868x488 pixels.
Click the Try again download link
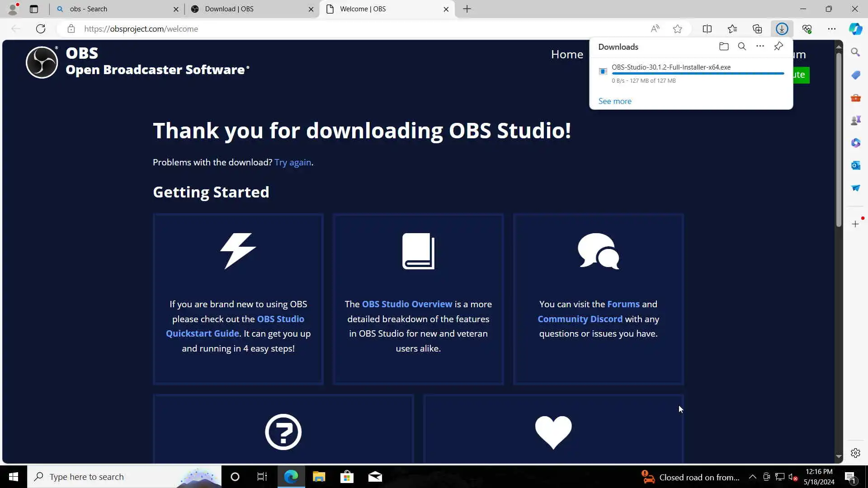click(292, 162)
